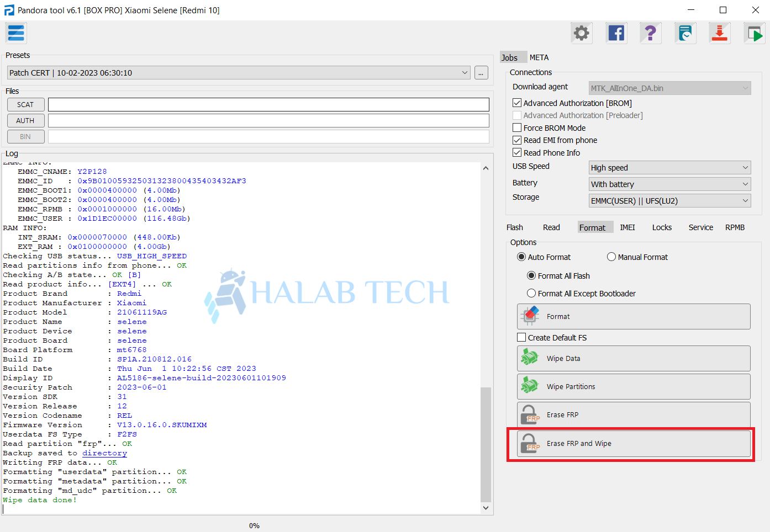Open the backup directory link in log
770x532 pixels.
point(104,453)
